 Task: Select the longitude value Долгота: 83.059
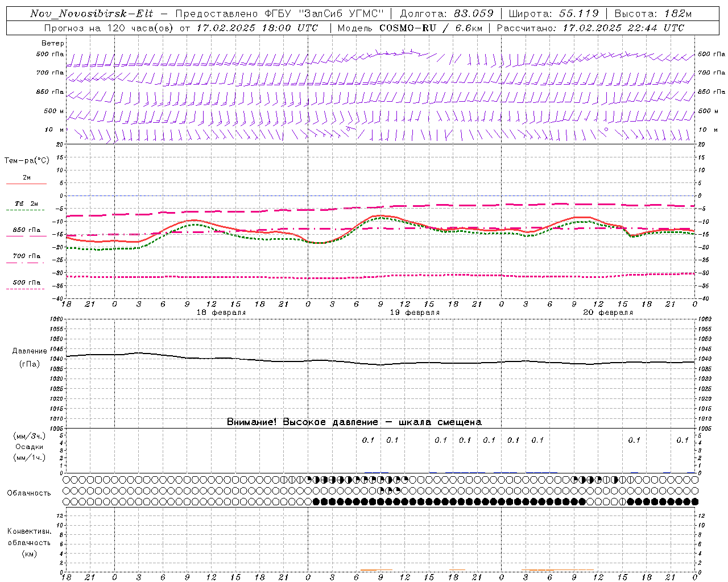[446, 14]
